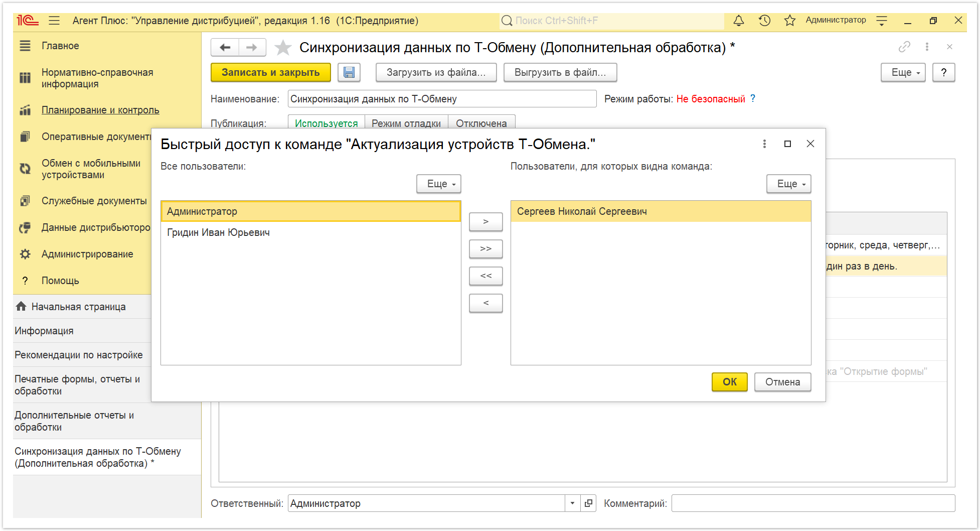Open Служебные документы section

point(94,201)
